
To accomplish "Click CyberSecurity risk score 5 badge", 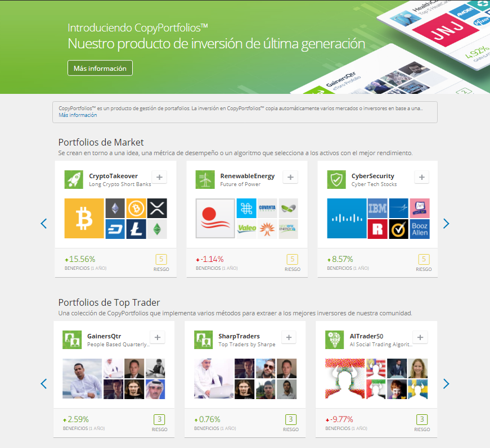I will tap(424, 259).
